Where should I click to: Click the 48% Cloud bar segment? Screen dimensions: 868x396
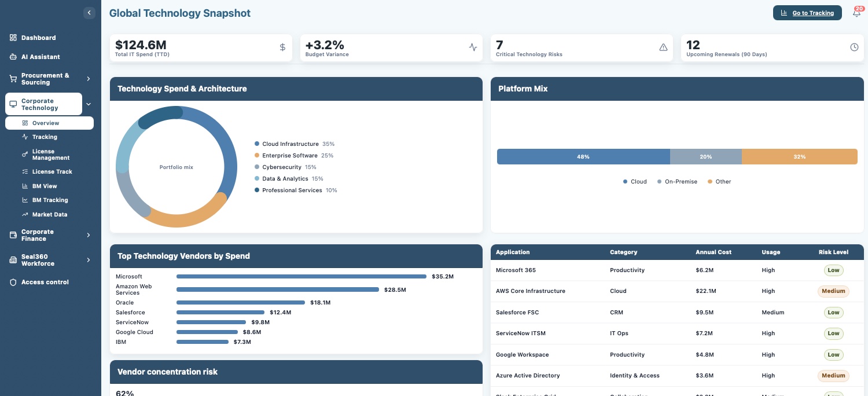click(583, 157)
